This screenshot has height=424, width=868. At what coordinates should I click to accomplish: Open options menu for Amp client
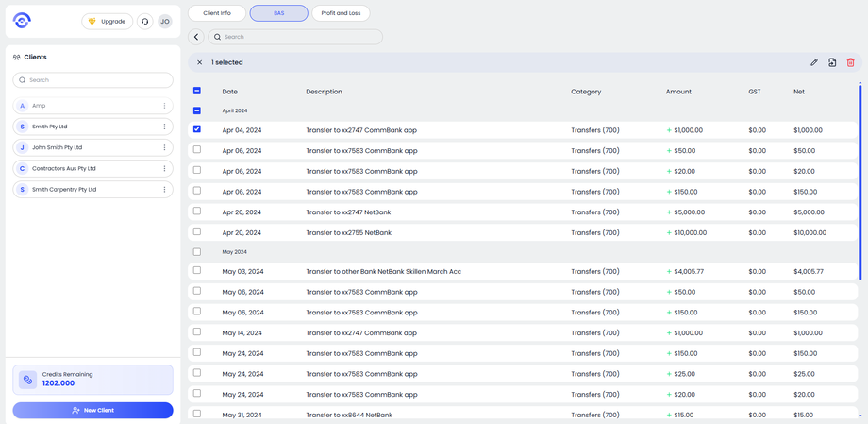pos(164,106)
